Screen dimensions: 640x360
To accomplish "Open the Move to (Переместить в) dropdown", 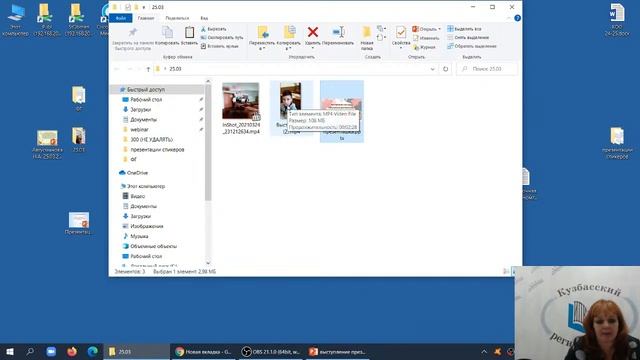I will tap(262, 49).
